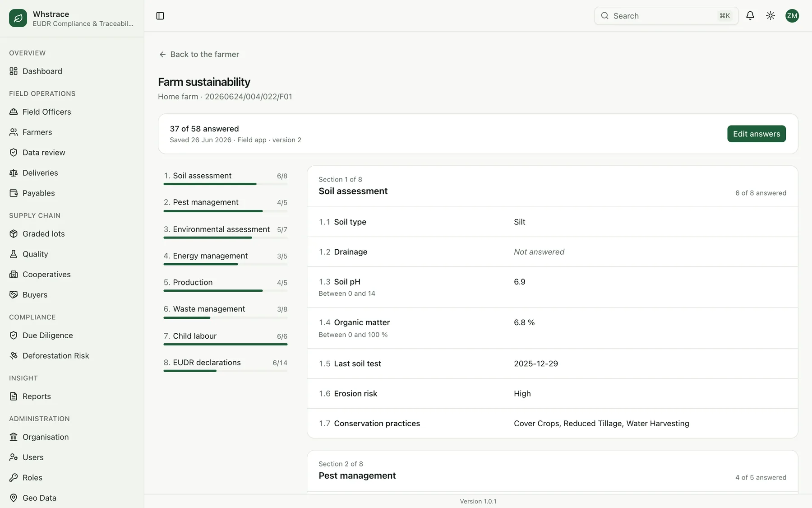The height and width of the screenshot is (508, 812).
Task: Open Reports under Insight
Action: coord(72,396)
